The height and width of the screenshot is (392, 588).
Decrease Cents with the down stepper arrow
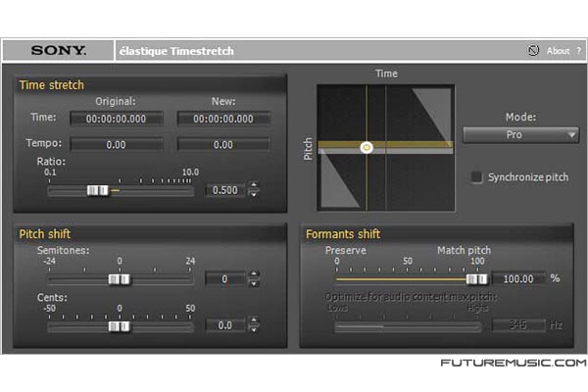tap(254, 330)
